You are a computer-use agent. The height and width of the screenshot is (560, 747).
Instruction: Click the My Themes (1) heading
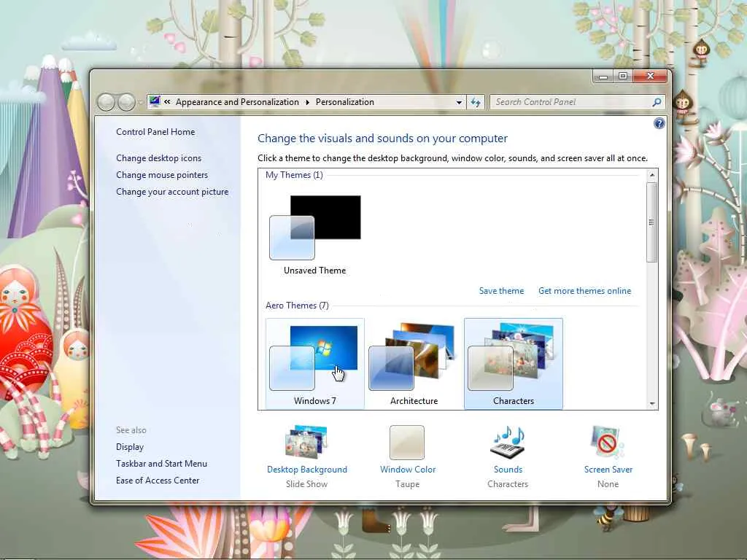coord(294,175)
